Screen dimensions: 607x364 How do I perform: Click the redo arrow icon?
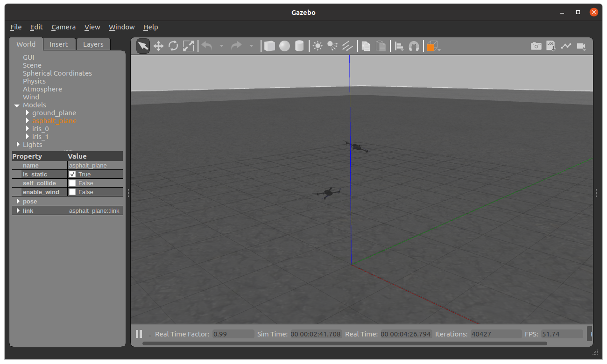tap(237, 46)
